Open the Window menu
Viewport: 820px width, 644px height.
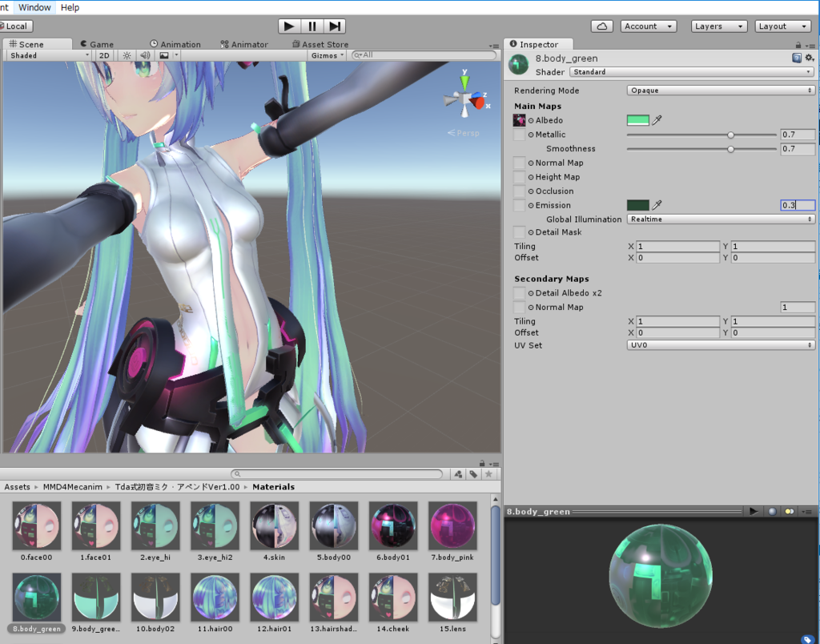(34, 7)
